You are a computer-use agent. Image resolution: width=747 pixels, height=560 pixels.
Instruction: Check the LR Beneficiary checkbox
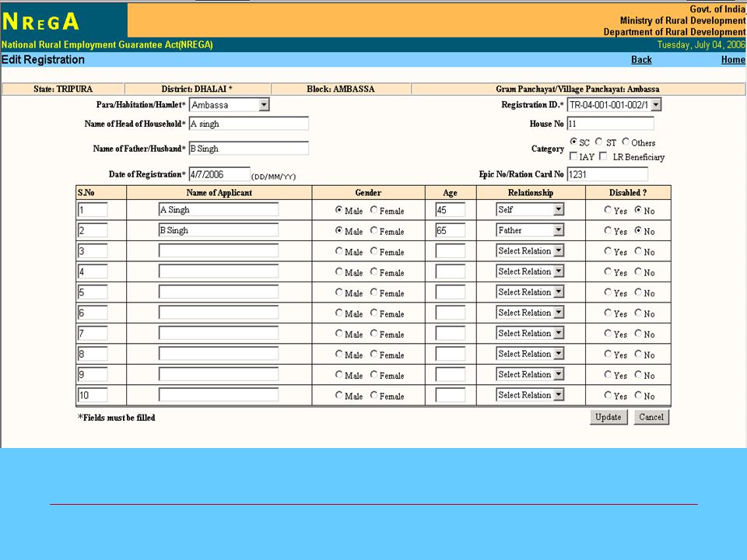[x=603, y=156]
